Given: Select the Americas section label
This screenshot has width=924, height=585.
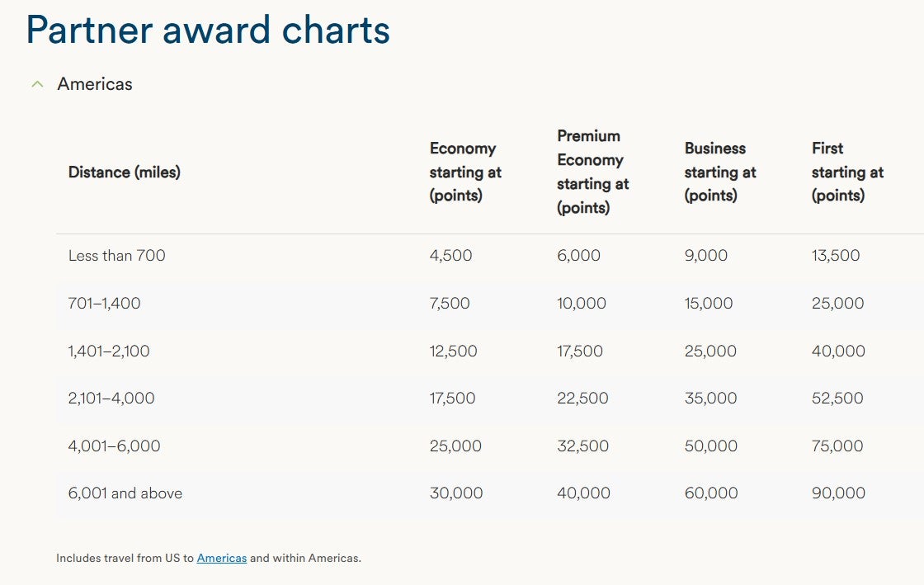Looking at the screenshot, I should 94,83.
